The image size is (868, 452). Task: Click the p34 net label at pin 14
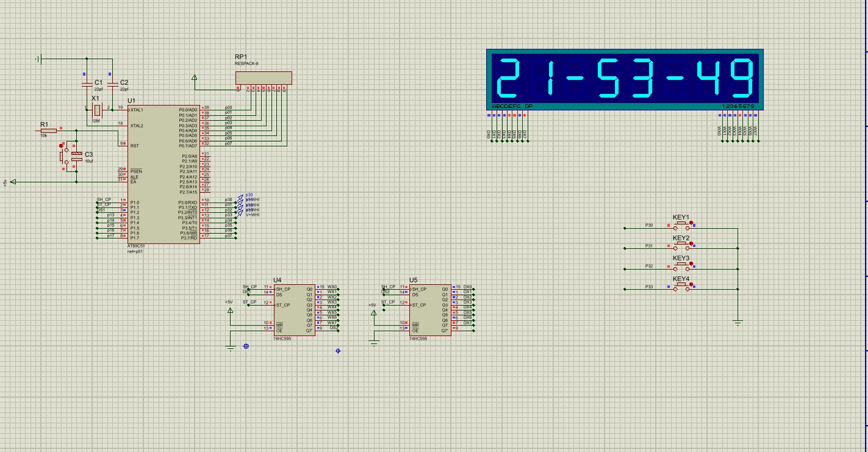point(228,220)
